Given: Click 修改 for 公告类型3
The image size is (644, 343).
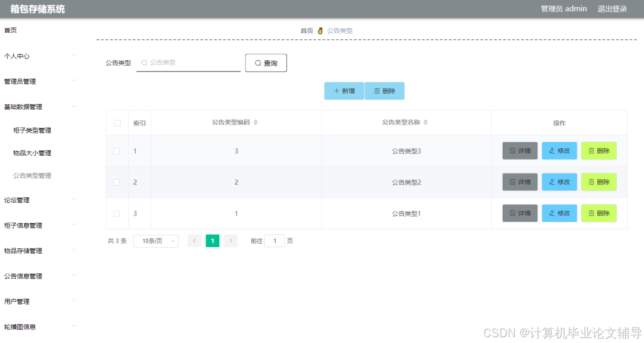Looking at the screenshot, I should tap(559, 151).
